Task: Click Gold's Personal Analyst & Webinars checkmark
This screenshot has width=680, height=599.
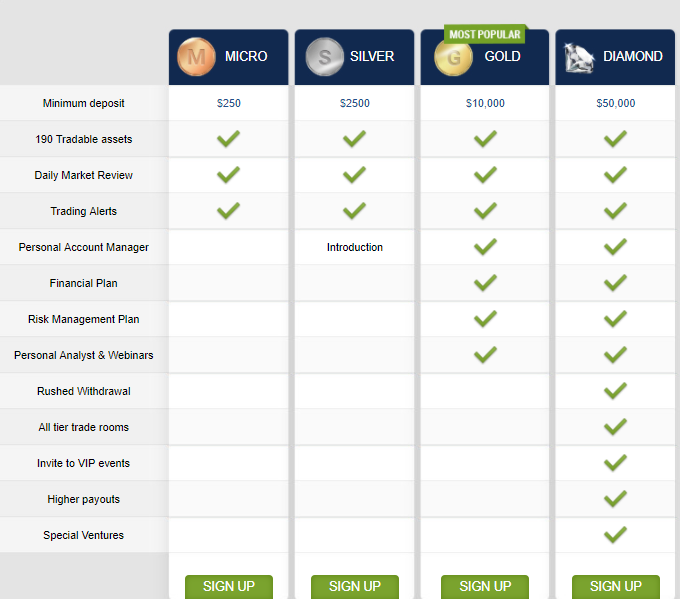Action: tap(485, 355)
